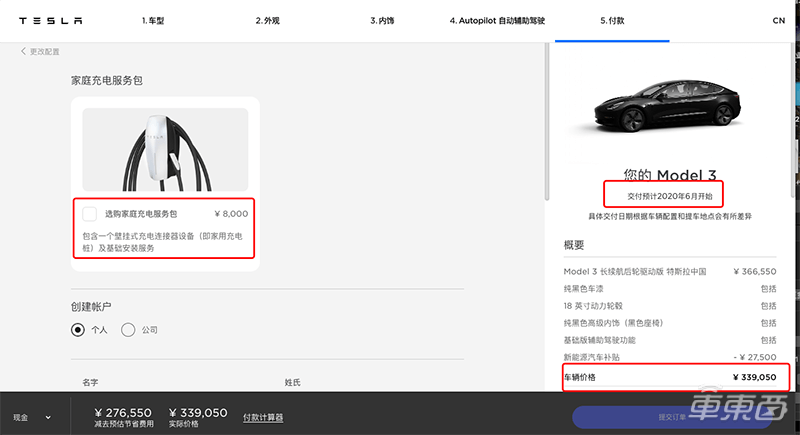Open the 1.车型 tab
This screenshot has width=800, height=435.
click(153, 21)
